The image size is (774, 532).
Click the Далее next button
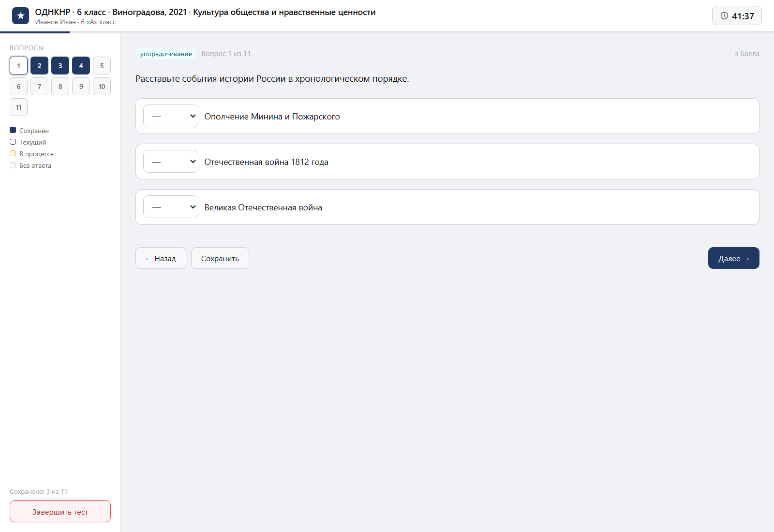click(x=734, y=258)
